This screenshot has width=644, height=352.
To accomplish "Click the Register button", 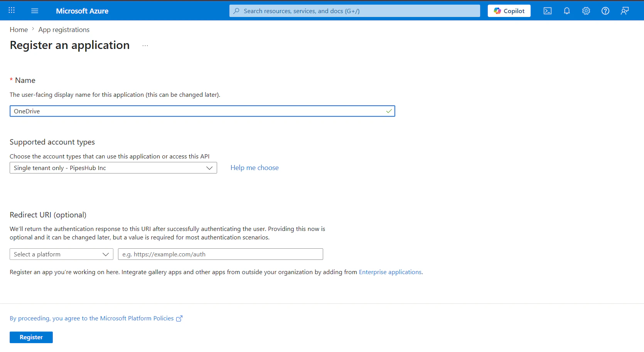I will click(x=31, y=337).
